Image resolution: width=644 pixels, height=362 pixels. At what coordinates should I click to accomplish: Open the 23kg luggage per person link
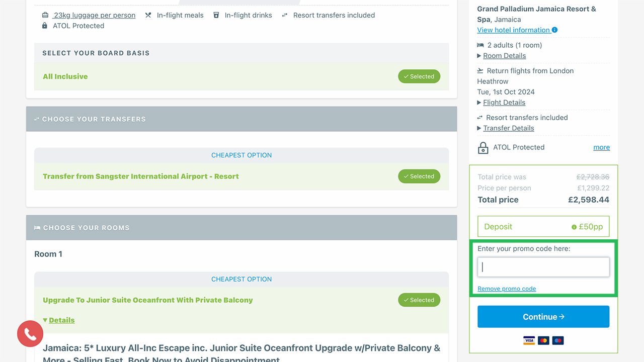click(x=95, y=15)
